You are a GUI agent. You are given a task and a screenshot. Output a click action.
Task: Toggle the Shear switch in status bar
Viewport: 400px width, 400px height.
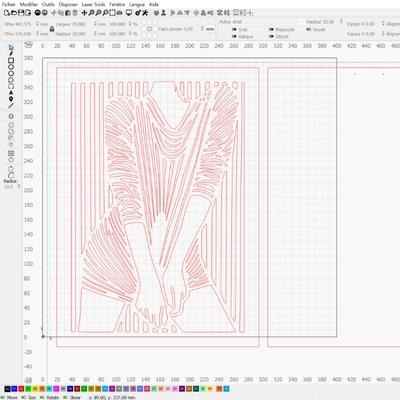coord(65,397)
